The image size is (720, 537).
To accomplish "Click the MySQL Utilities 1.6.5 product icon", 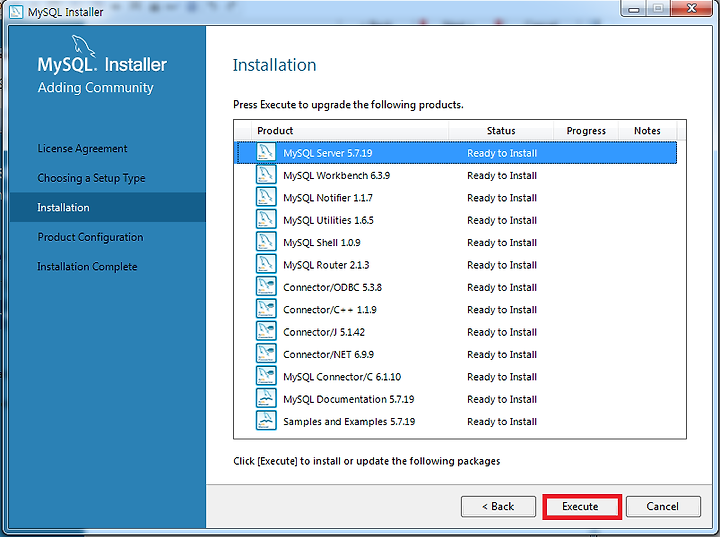I will pos(266,220).
